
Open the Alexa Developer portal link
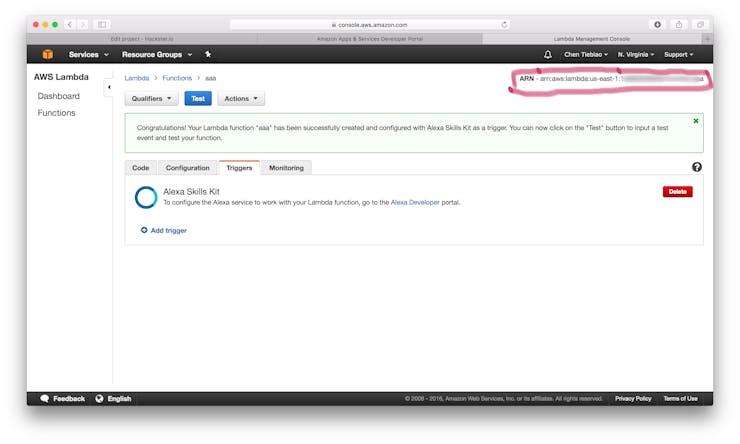coord(415,202)
